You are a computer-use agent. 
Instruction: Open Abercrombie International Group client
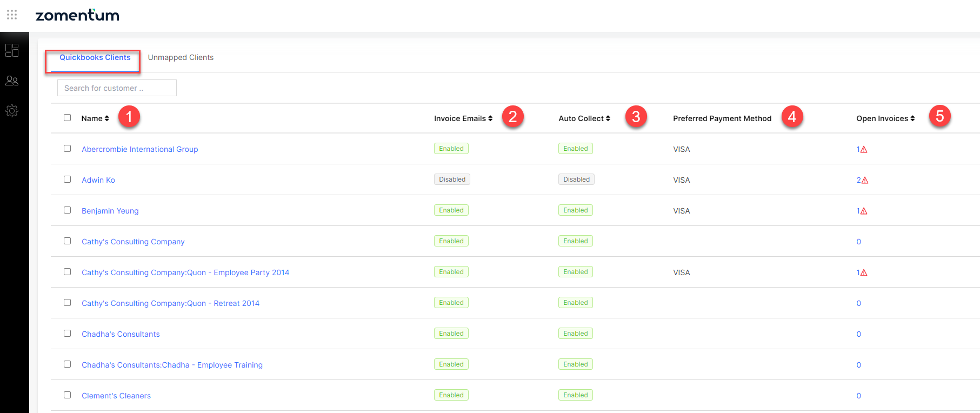click(140, 149)
